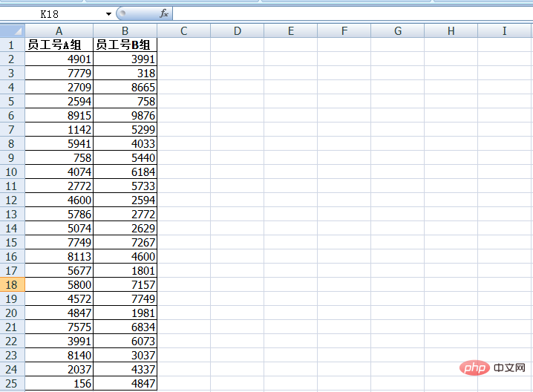Click cell containing 5074
Screen dimensions: 533x392
click(x=59, y=228)
